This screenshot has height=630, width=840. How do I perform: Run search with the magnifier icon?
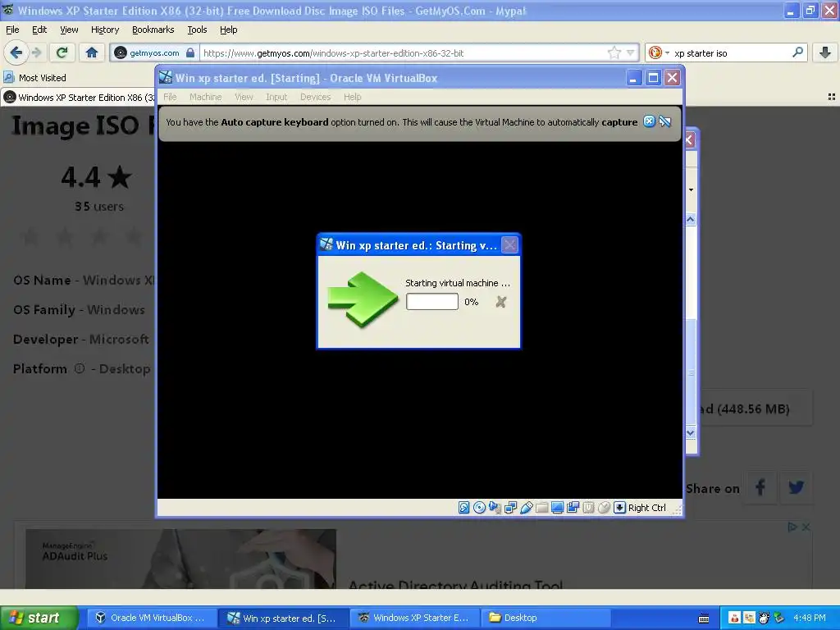pos(797,52)
